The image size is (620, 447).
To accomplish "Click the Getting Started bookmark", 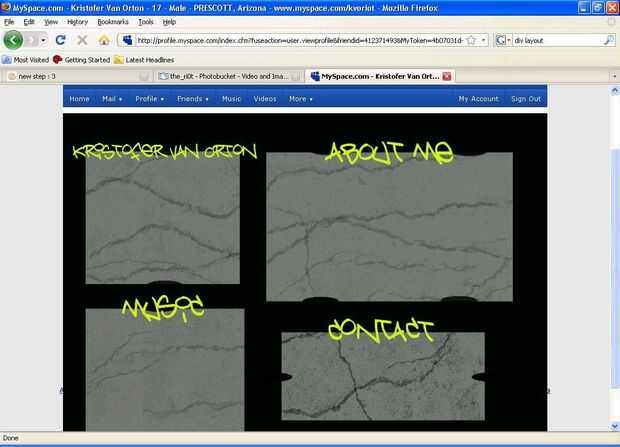I will pyautogui.click(x=81, y=60).
